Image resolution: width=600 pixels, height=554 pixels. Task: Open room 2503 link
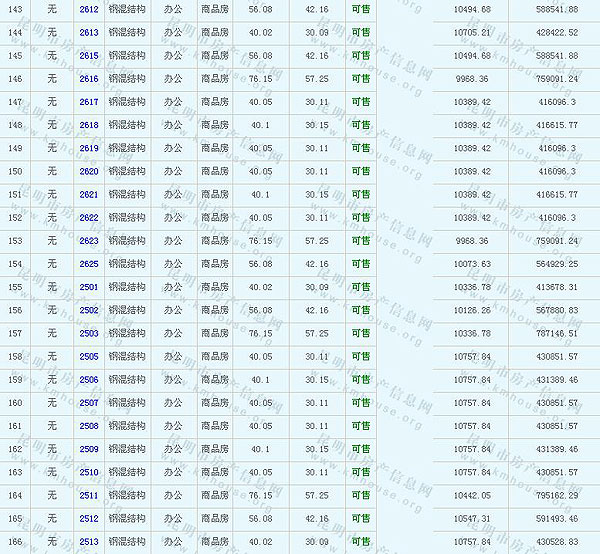pyautogui.click(x=89, y=333)
